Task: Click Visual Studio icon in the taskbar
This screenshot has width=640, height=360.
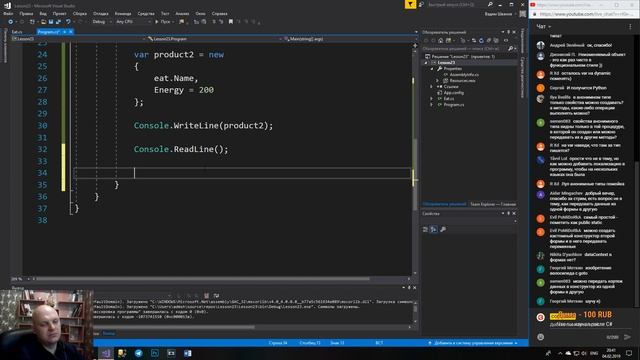Action: [107, 353]
